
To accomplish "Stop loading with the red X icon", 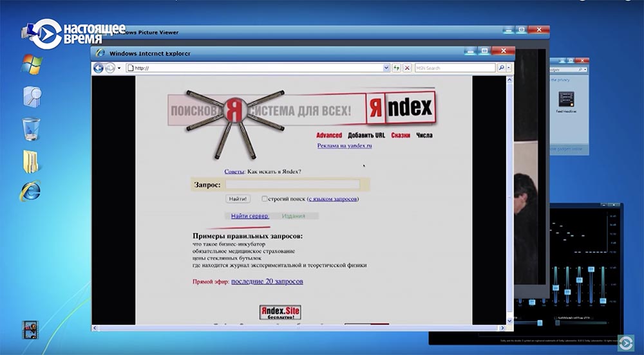I will tap(406, 68).
